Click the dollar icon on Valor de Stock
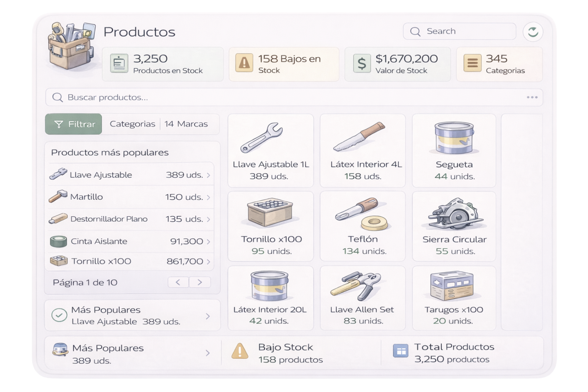Viewport: 588px width, 392px height. [361, 64]
